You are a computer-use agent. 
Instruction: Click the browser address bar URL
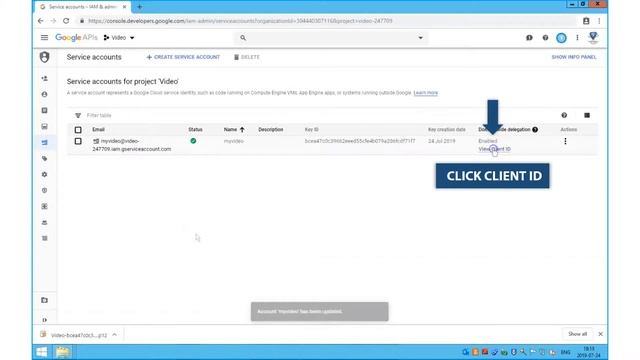pyautogui.click(x=240, y=21)
